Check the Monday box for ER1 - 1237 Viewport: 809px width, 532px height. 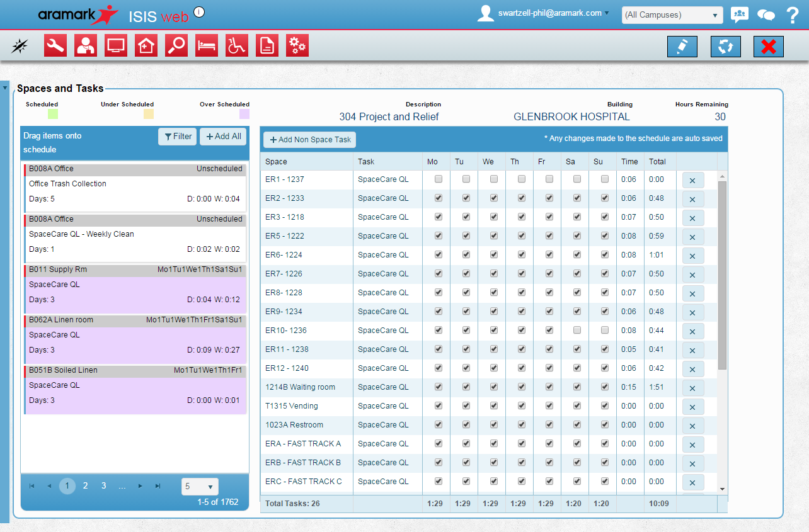[x=439, y=179]
